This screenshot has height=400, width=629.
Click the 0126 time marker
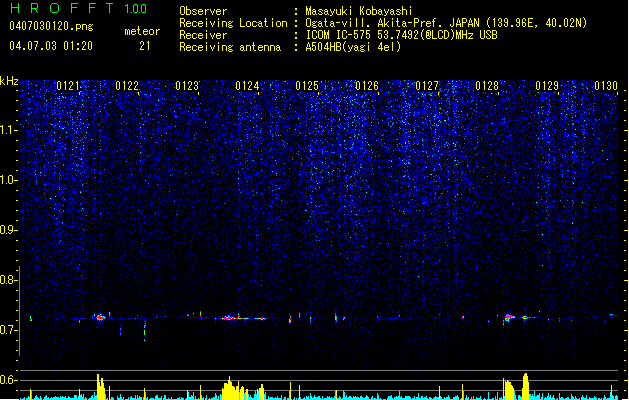pyautogui.click(x=367, y=86)
